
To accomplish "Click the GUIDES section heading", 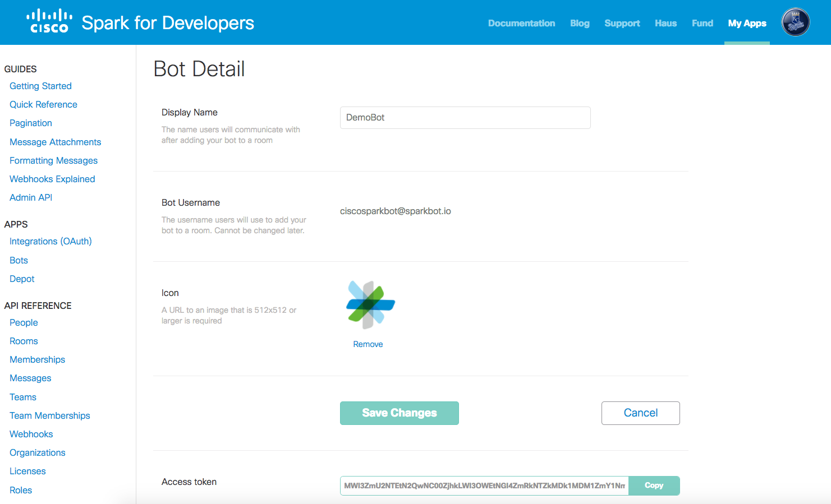I will [20, 69].
